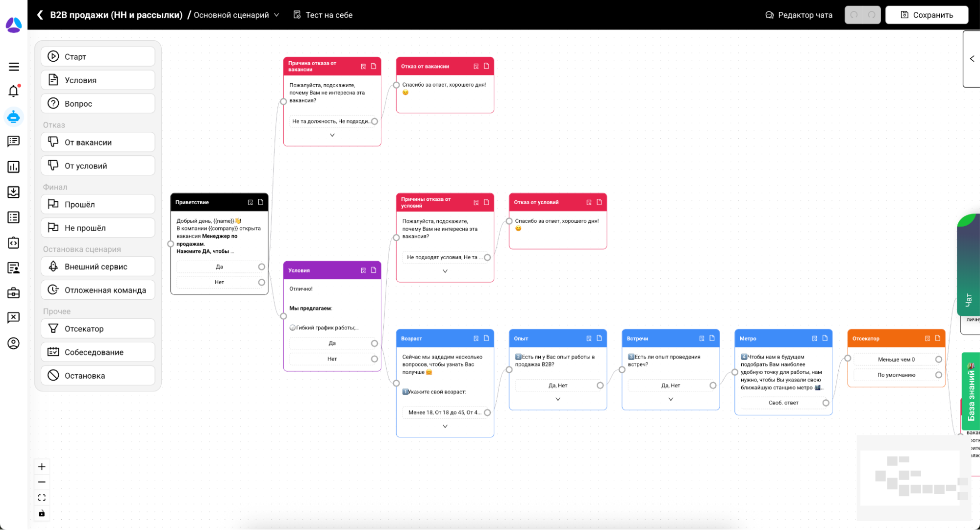The width and height of the screenshot is (980, 530).
Task: Click the Нет output connector in Условия node
Action: tap(375, 359)
